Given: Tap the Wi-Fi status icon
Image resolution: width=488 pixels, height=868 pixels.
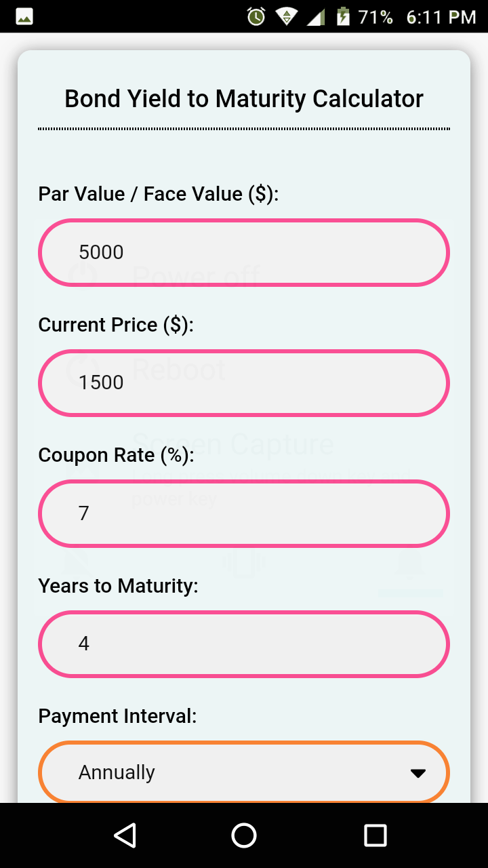Looking at the screenshot, I should (287, 16).
